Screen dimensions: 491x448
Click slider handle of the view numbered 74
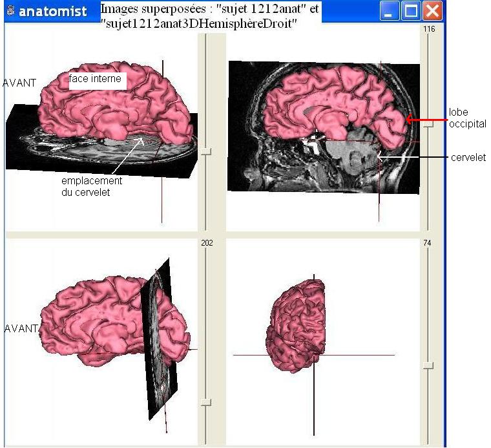428,365
